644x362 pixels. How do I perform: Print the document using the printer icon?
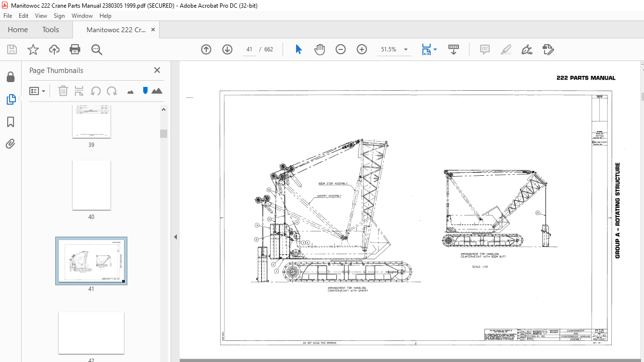click(x=75, y=49)
